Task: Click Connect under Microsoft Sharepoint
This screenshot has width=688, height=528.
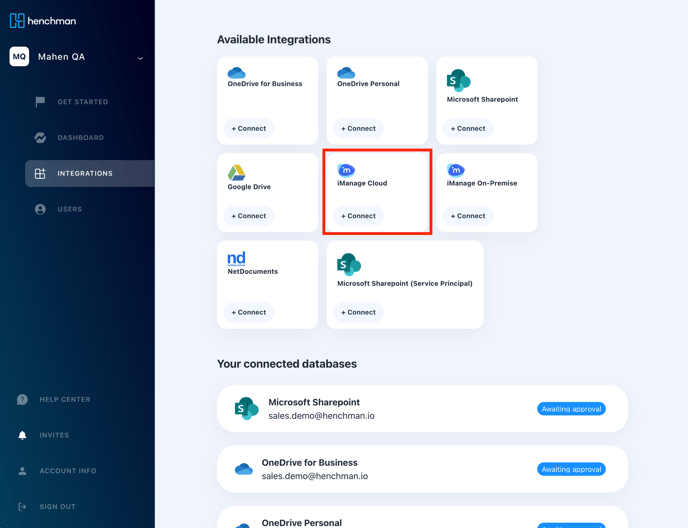Action: pyautogui.click(x=467, y=129)
